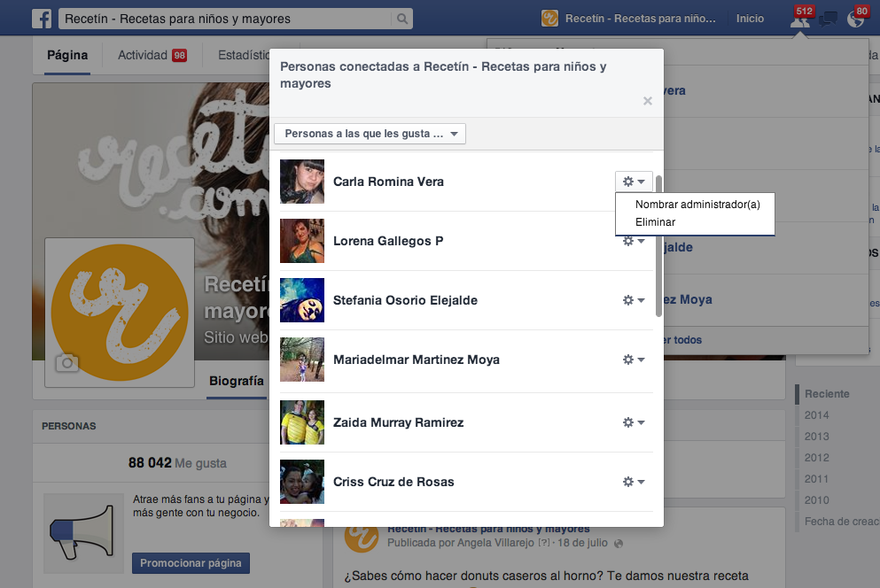Click the public globe icon beside post date
This screenshot has width=880, height=588.
pos(618,544)
